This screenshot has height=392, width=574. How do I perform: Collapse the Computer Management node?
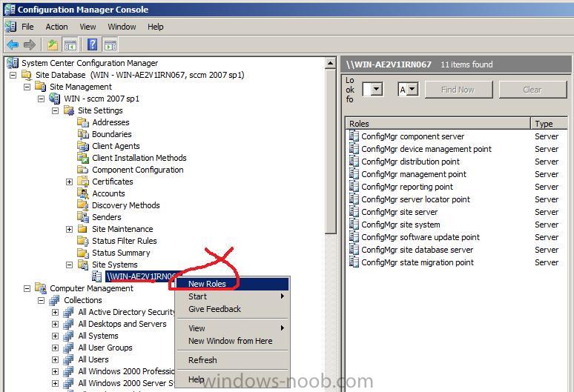(x=27, y=288)
